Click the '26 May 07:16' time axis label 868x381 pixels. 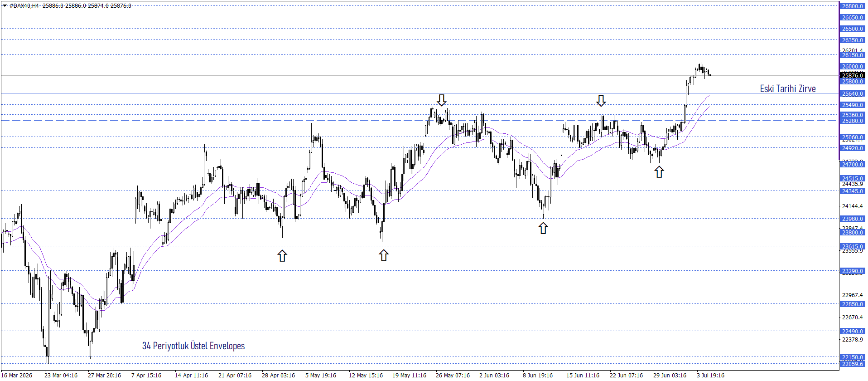(453, 375)
